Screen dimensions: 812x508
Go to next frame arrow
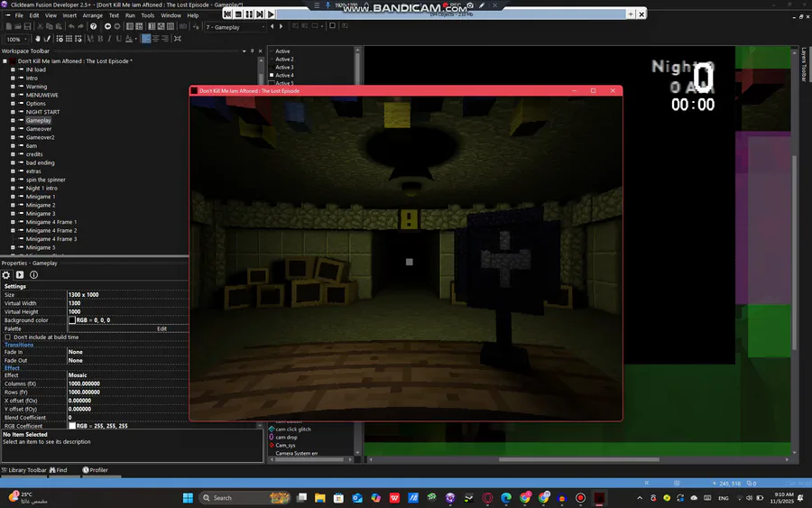tap(281, 26)
